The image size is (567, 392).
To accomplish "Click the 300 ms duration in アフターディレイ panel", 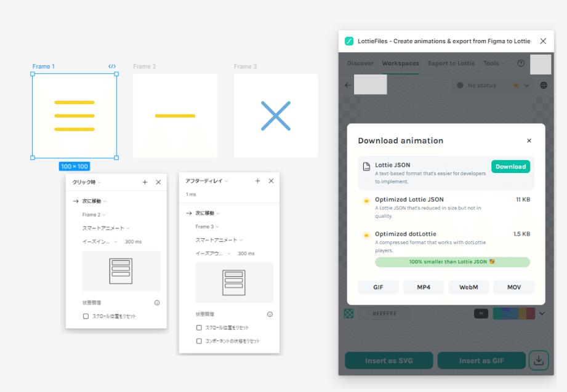I will tap(246, 254).
